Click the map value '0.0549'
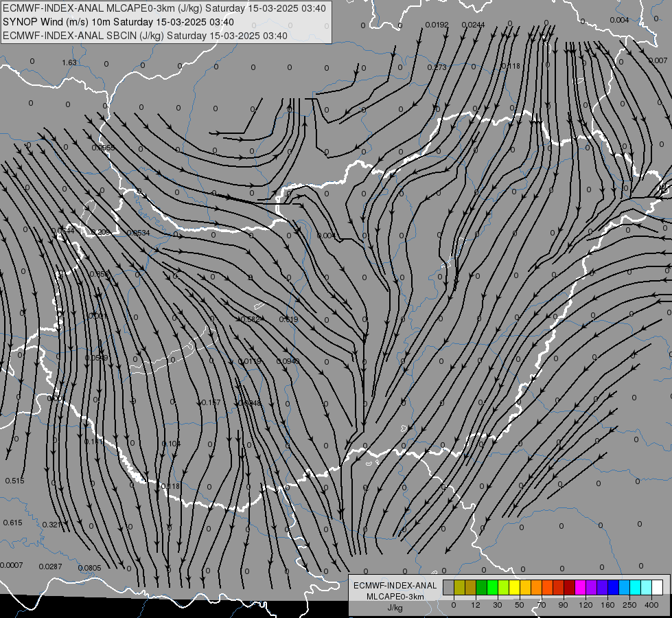The height and width of the screenshot is (618, 672). click(96, 358)
